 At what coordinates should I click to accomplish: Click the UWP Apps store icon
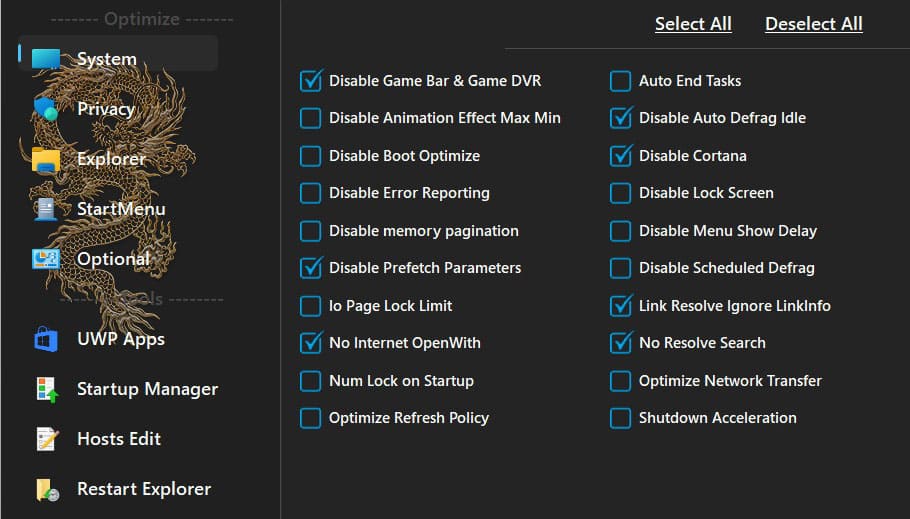(x=46, y=339)
